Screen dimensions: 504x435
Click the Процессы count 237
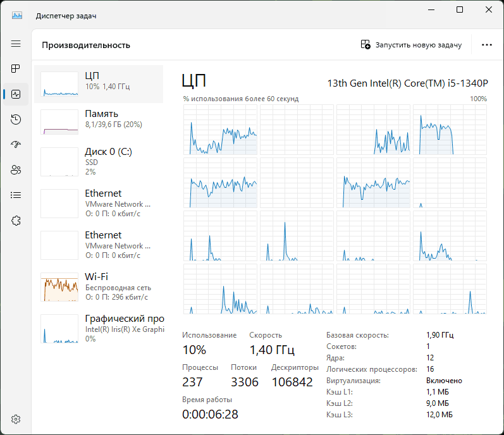click(x=192, y=382)
